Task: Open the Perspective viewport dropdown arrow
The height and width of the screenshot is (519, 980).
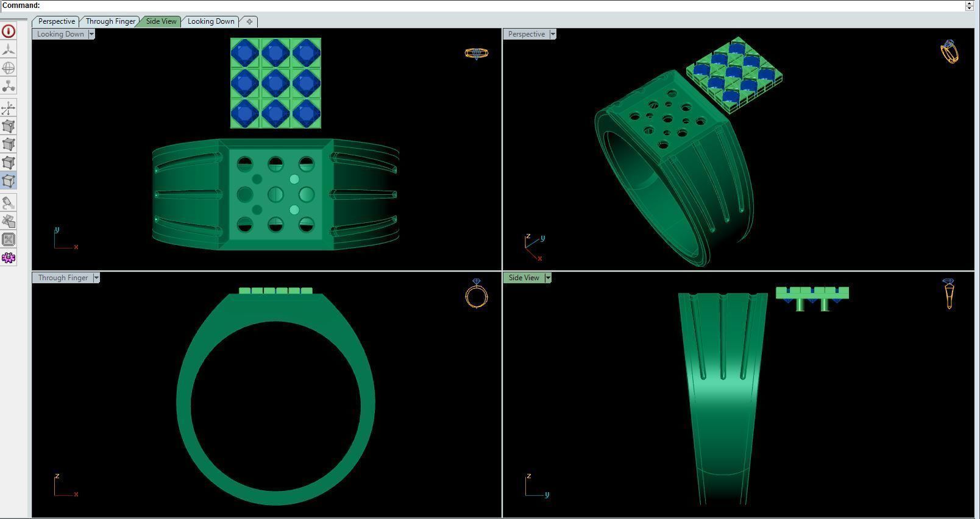Action: (553, 34)
